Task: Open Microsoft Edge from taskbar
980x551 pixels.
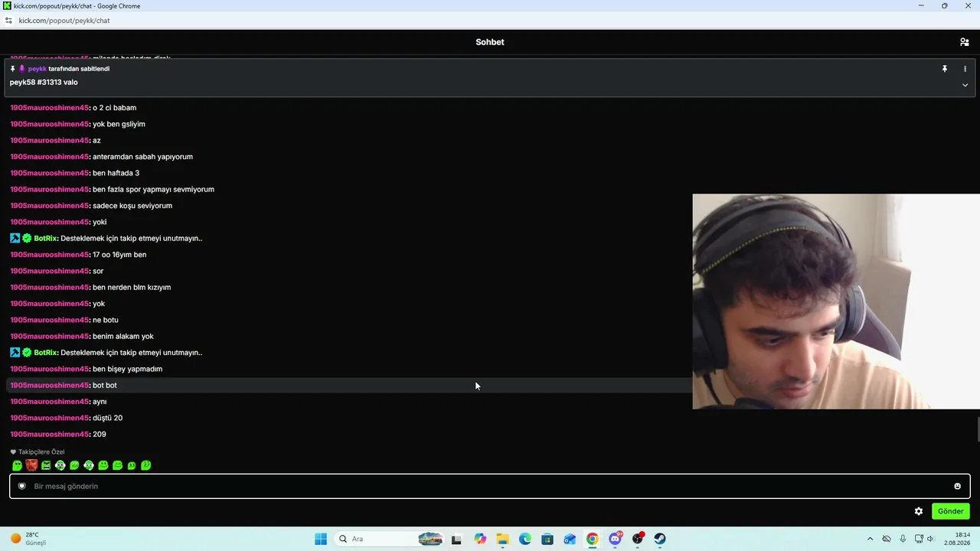Action: 524,539
